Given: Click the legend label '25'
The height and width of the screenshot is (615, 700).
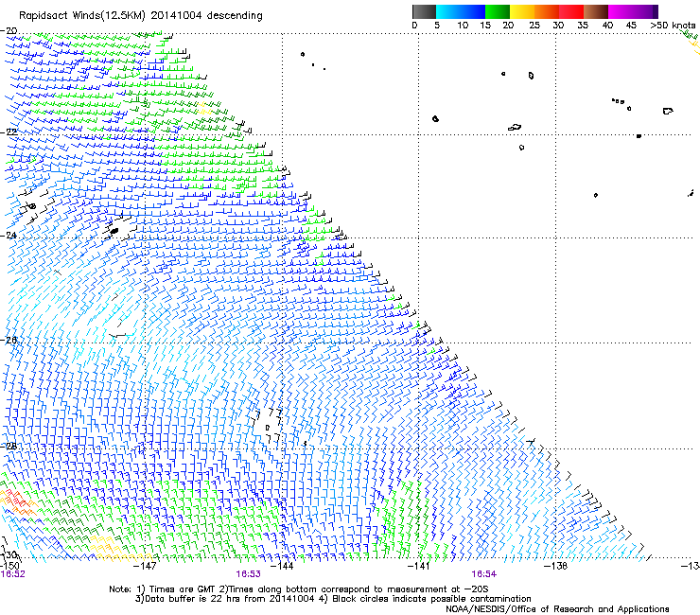Looking at the screenshot, I should [534, 26].
